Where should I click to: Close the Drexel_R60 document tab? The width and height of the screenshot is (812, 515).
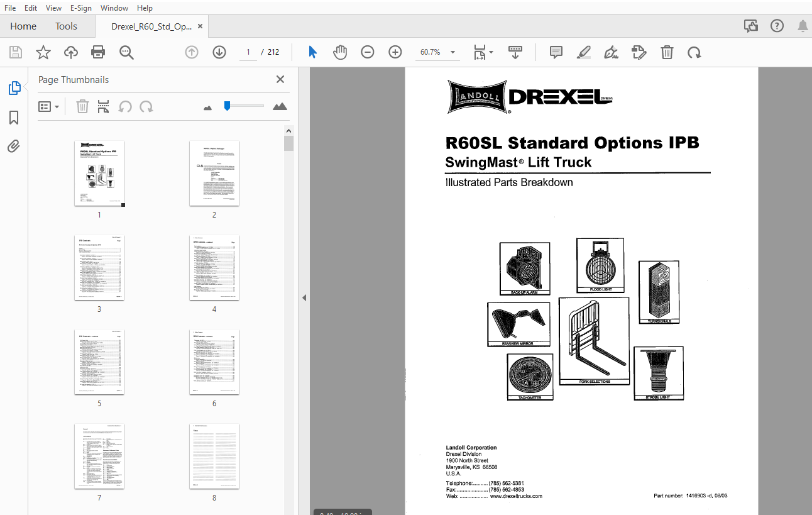click(200, 26)
